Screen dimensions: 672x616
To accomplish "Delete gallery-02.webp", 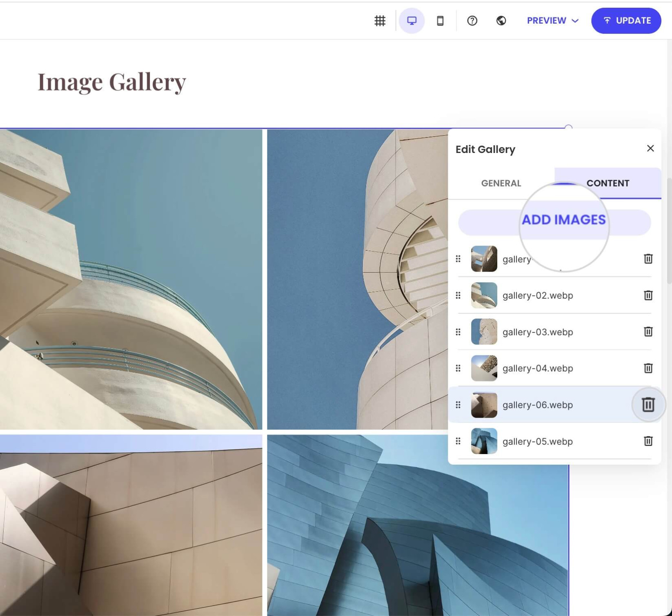I will click(648, 295).
